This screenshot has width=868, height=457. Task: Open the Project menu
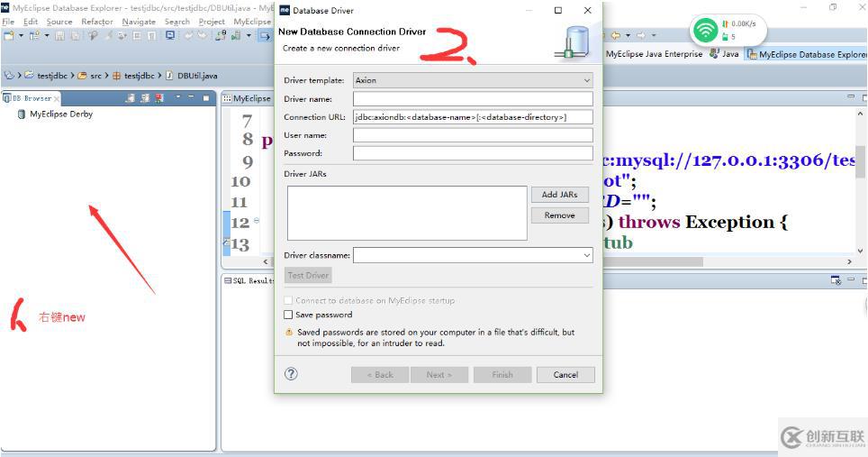(x=212, y=21)
